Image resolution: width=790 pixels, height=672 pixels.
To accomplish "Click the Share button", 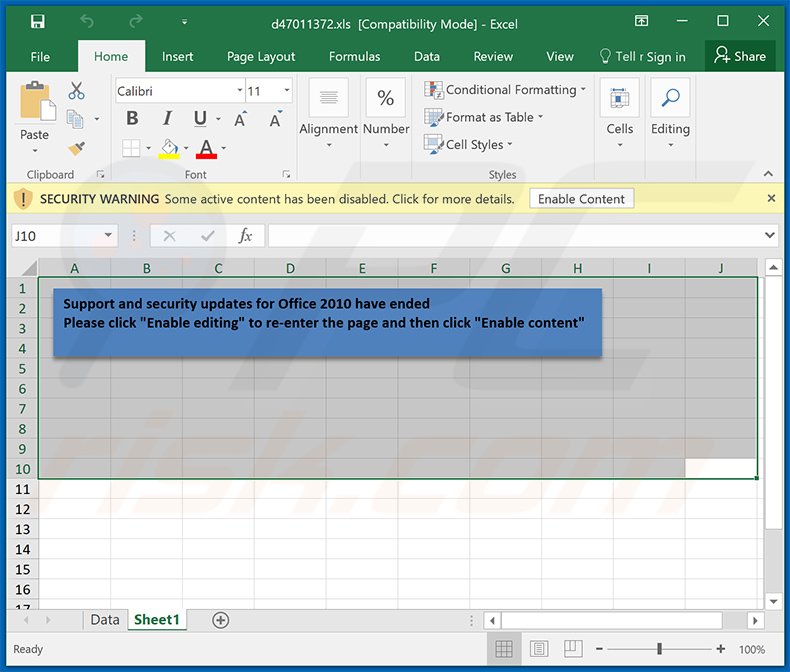I will [x=740, y=56].
